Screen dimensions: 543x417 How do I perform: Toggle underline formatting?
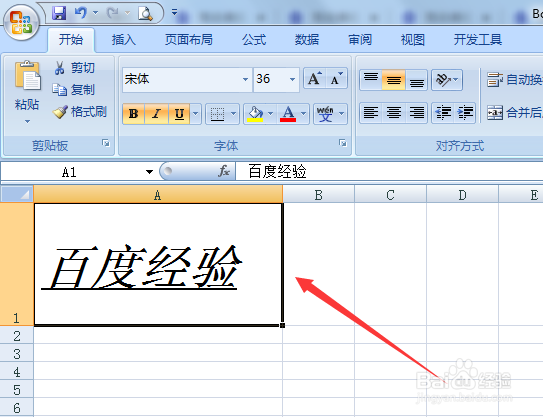(x=179, y=113)
